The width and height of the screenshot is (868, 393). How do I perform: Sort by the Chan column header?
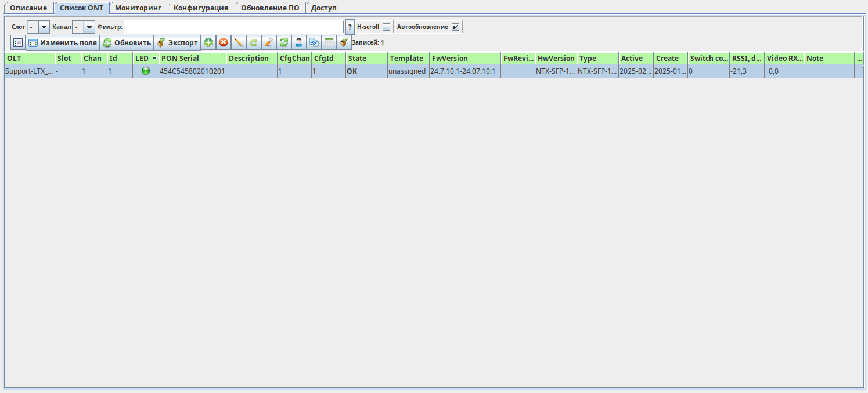[94, 58]
